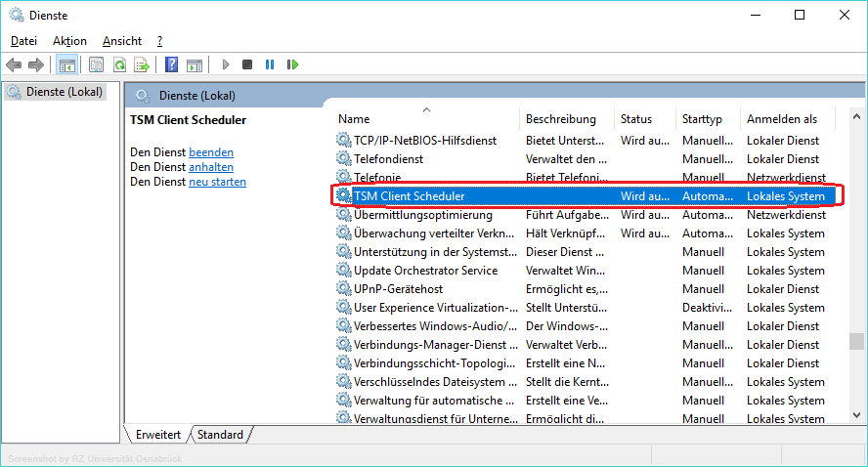Stop the service using the stop icon
868x467 pixels.
(x=247, y=64)
